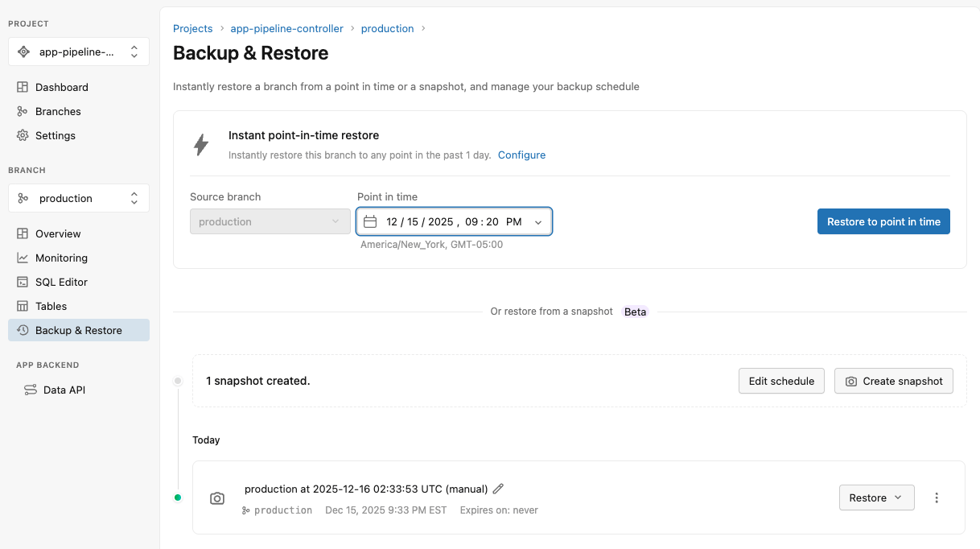This screenshot has width=980, height=549.
Task: Click the camera icon beside the snapshot
Action: coord(217,498)
